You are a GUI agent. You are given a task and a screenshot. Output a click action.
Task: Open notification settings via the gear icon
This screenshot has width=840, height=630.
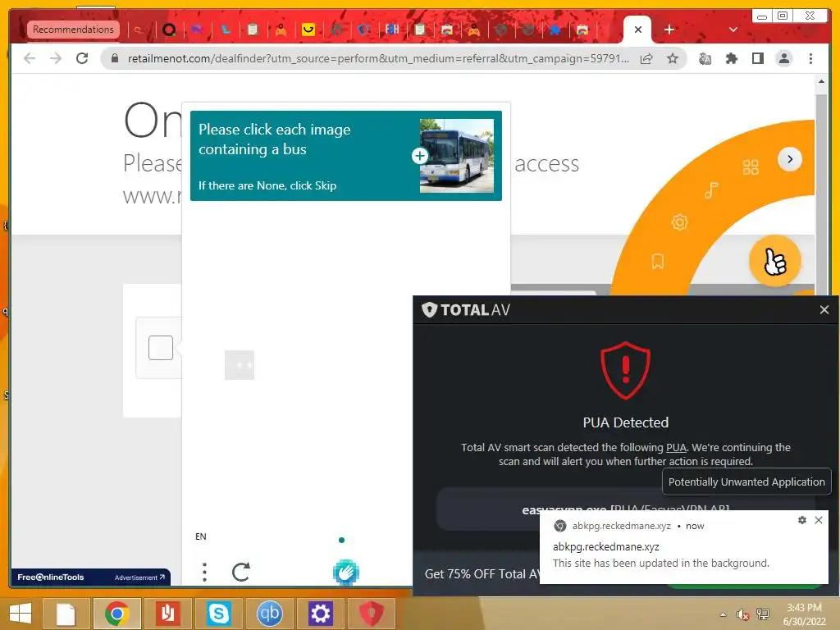coord(802,520)
